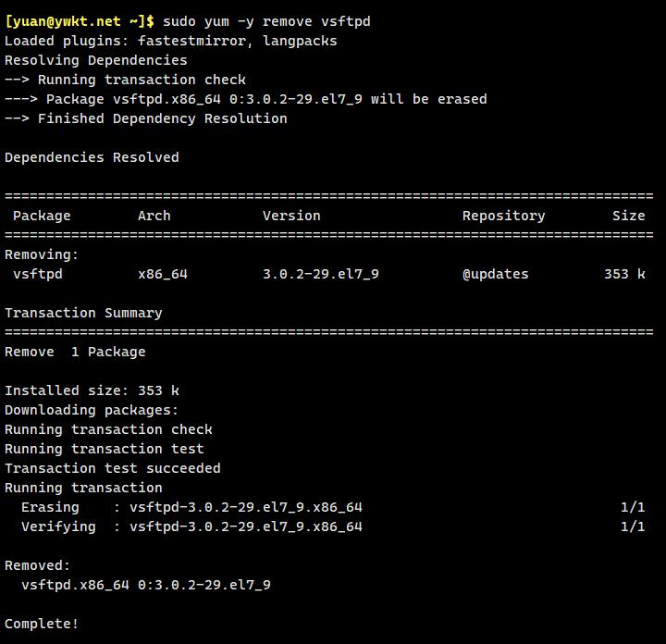This screenshot has height=644, width=666.
Task: Click the 'Complete!' message
Action: tap(42, 624)
